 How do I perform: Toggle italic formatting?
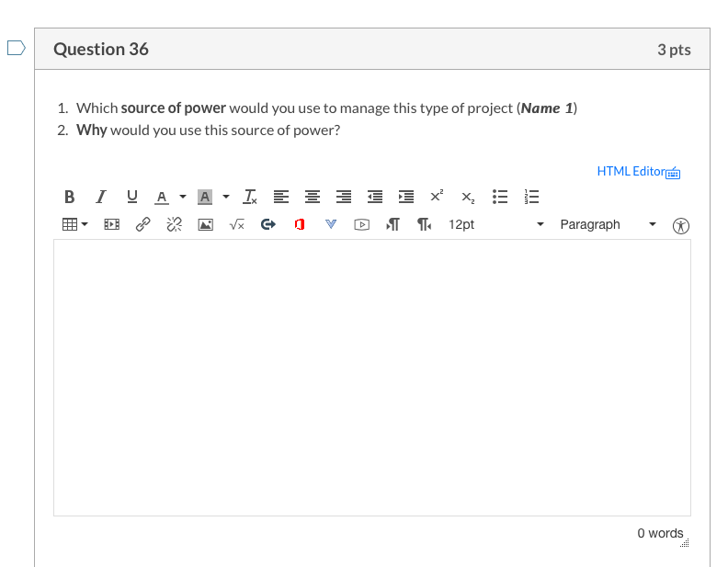pyautogui.click(x=101, y=197)
